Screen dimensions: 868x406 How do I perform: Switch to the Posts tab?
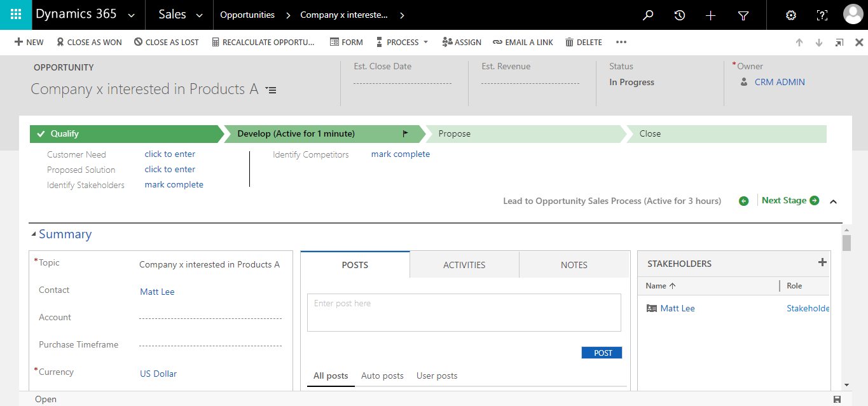coord(355,265)
